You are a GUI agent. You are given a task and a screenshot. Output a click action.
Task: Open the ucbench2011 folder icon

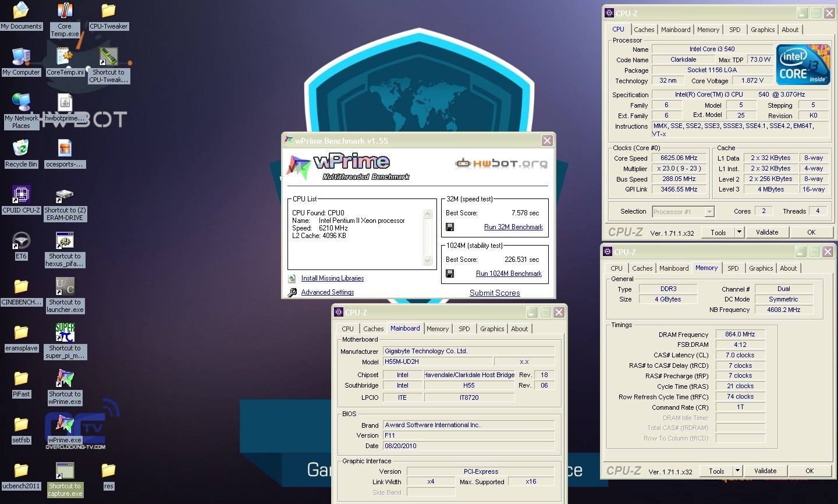[21, 475]
